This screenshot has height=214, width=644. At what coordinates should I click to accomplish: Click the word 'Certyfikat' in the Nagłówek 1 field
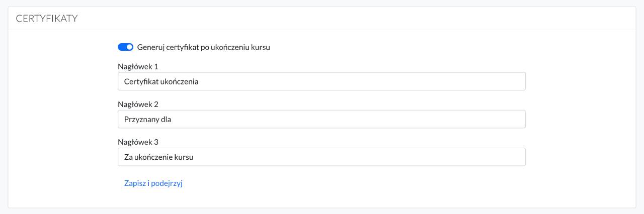pos(140,81)
